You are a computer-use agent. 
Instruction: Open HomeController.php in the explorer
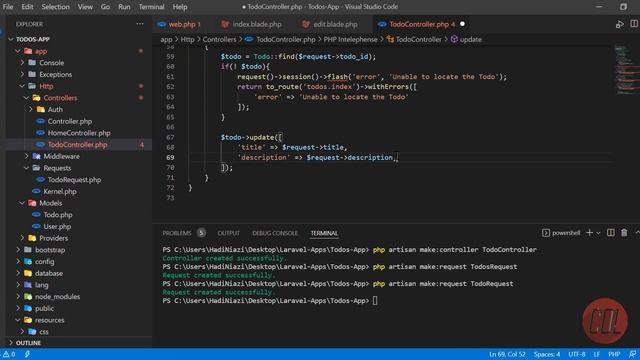point(79,133)
